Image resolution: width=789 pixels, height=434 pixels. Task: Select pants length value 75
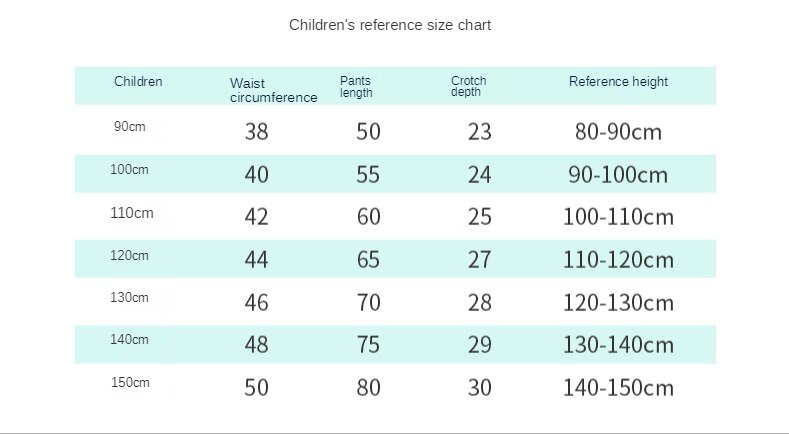(x=368, y=345)
